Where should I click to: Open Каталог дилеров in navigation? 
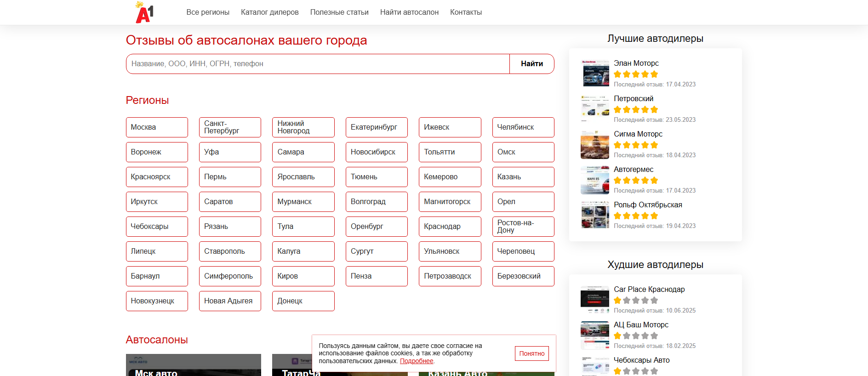click(270, 12)
